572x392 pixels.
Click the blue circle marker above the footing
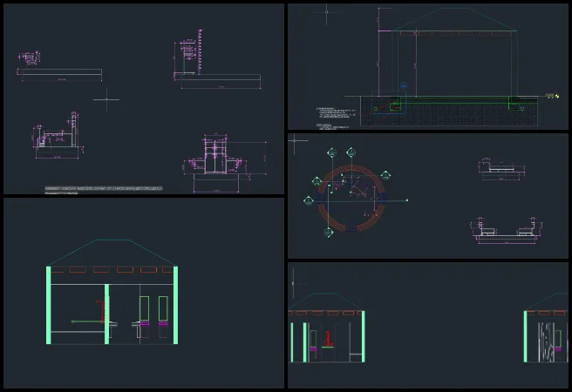pos(403,87)
